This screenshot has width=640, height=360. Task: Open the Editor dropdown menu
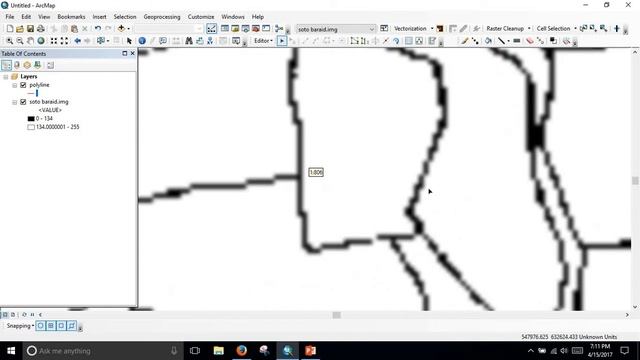coord(263,41)
